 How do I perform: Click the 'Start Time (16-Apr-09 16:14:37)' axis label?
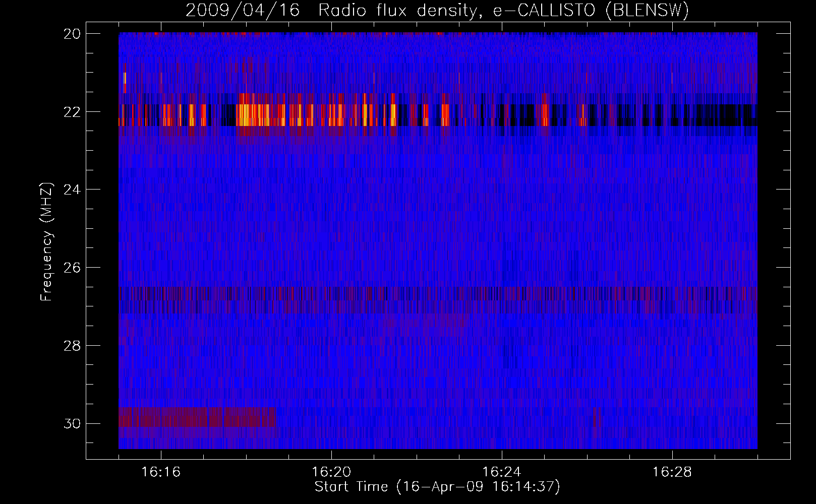point(437,487)
